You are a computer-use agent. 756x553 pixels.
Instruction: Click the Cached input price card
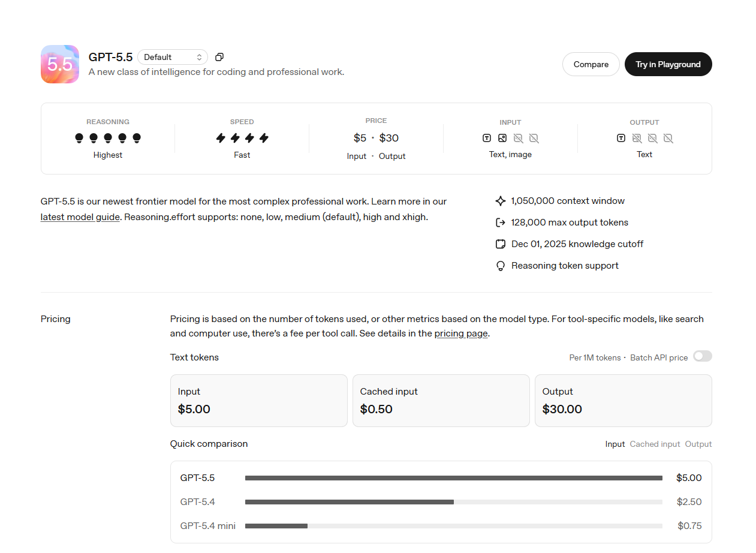tap(441, 401)
